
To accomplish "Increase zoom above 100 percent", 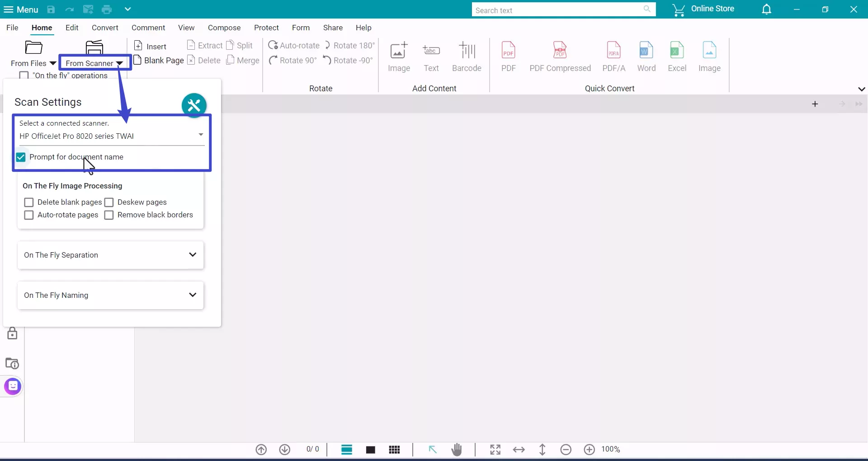I will (x=589, y=449).
